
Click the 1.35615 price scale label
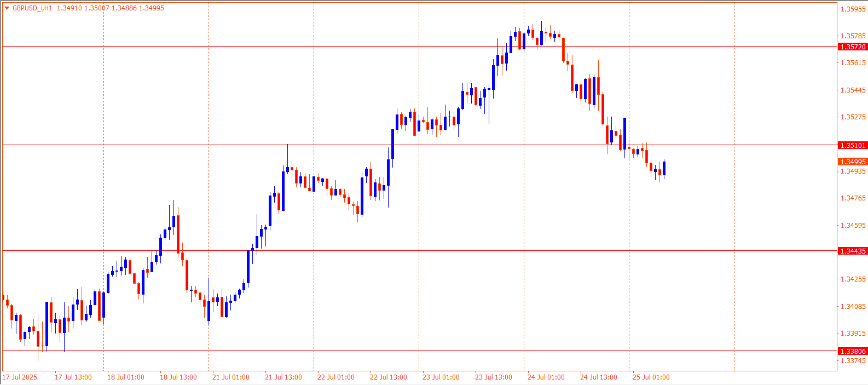point(853,63)
